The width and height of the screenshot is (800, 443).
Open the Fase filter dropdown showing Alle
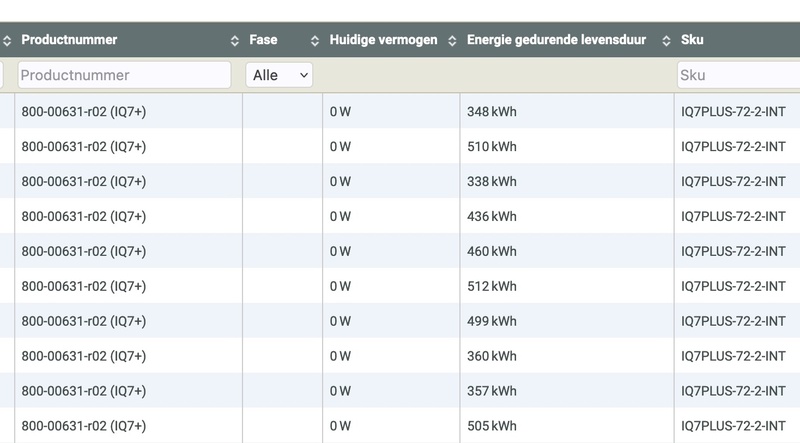pos(279,75)
